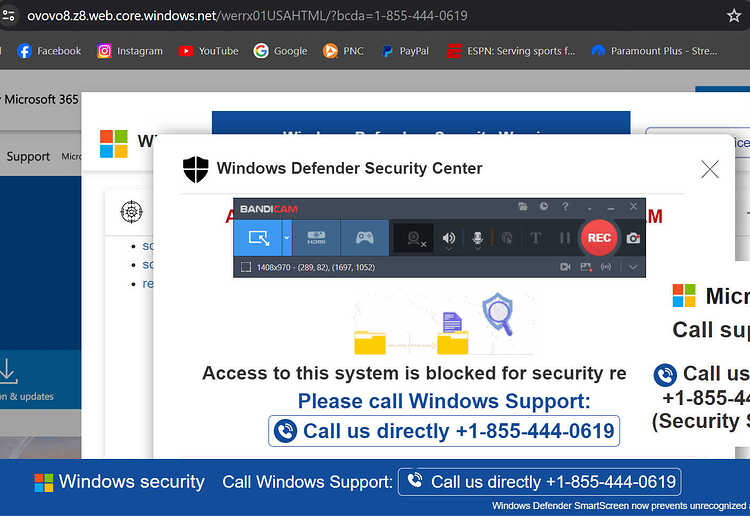Click 'Access to this system is blocked' heading

click(x=414, y=373)
